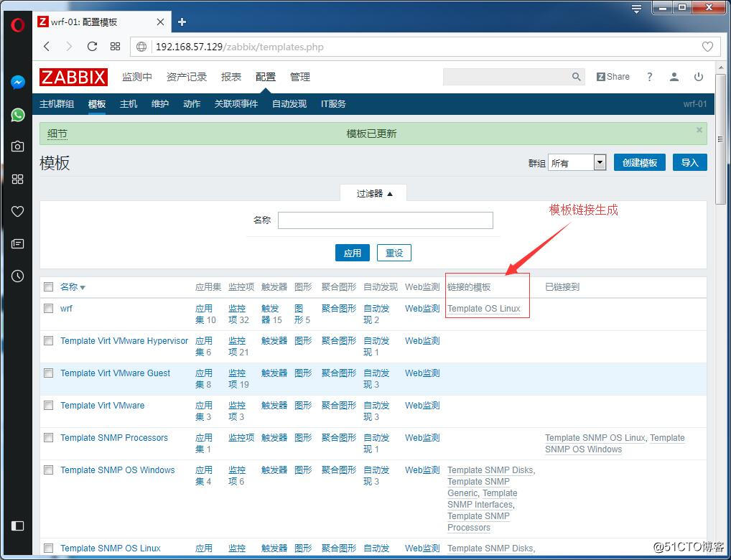The height and width of the screenshot is (560, 731).
Task: Reload the current page
Action: click(x=93, y=46)
